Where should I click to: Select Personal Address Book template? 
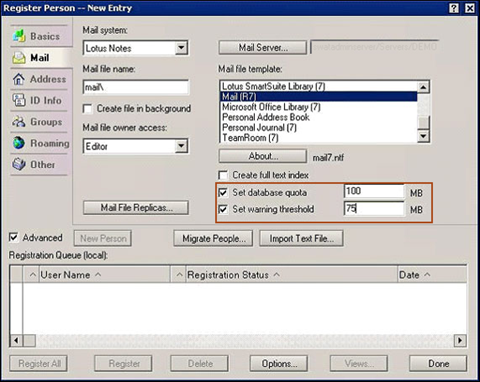[266, 117]
